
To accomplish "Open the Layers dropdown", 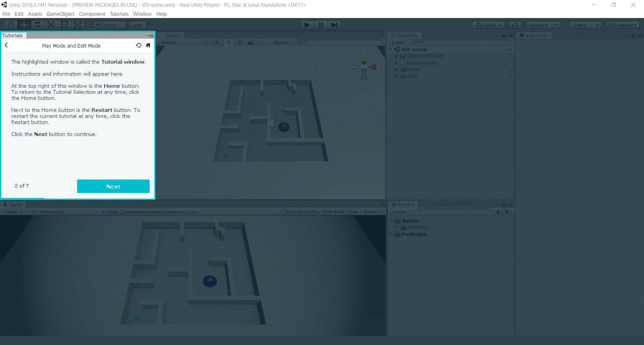I will coord(585,25).
